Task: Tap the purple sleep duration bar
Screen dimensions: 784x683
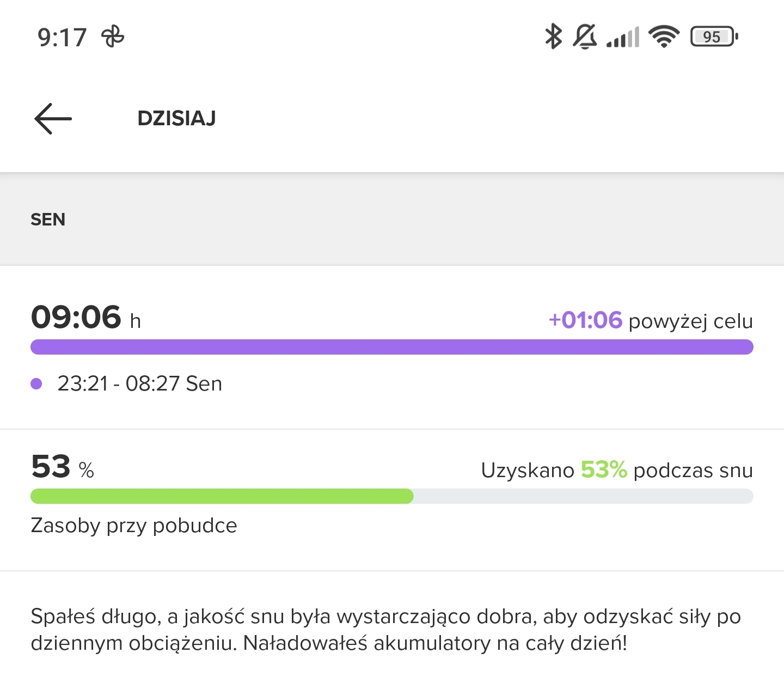Action: pos(392,347)
